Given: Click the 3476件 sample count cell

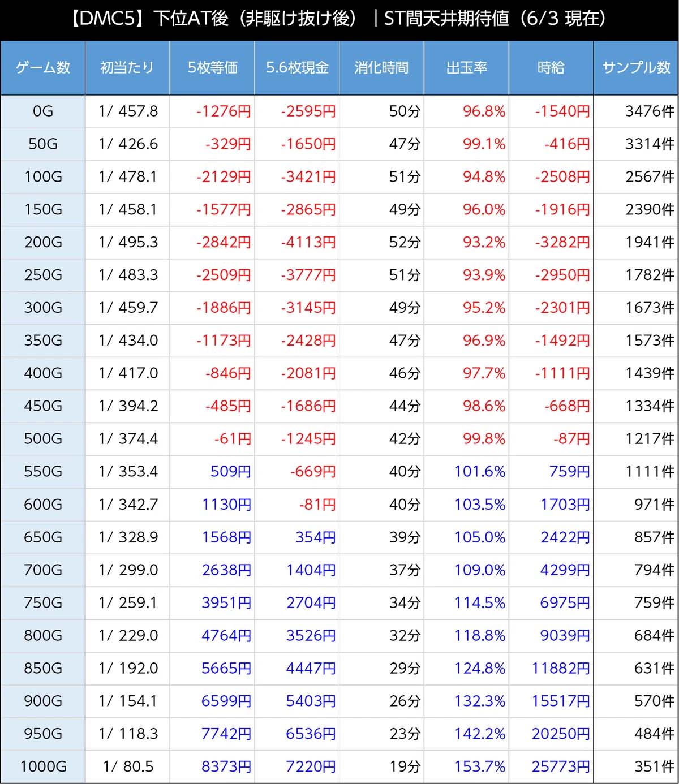Looking at the screenshot, I should point(649,111).
